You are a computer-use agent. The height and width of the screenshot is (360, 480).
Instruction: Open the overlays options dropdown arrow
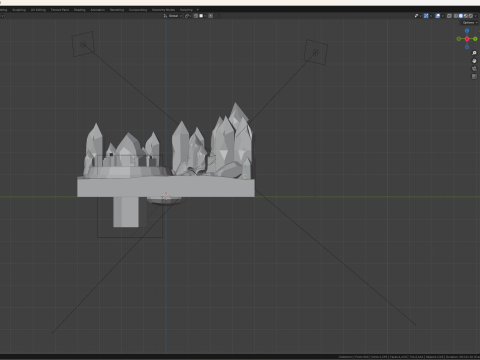[443, 16]
